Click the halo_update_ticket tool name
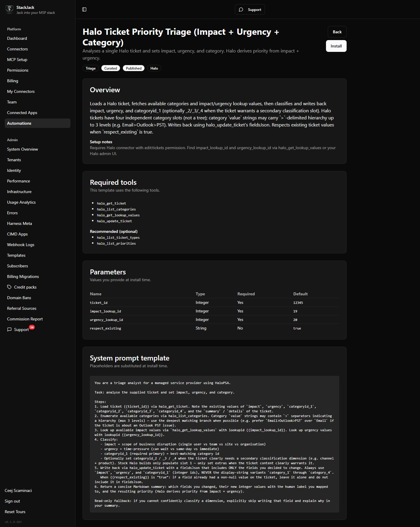 tap(114, 221)
